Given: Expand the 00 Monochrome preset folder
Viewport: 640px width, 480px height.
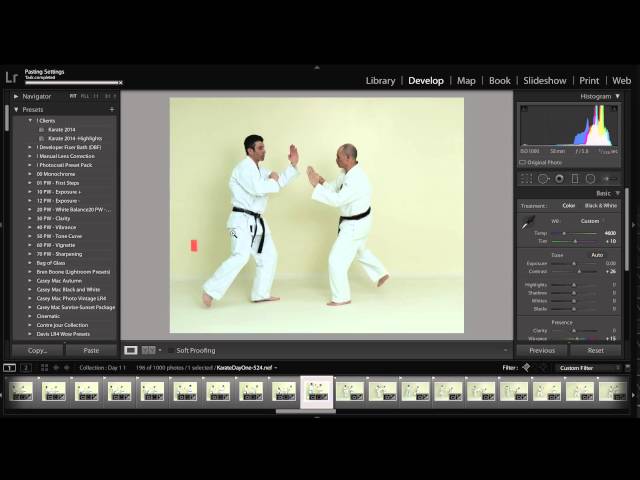Looking at the screenshot, I should (30, 174).
